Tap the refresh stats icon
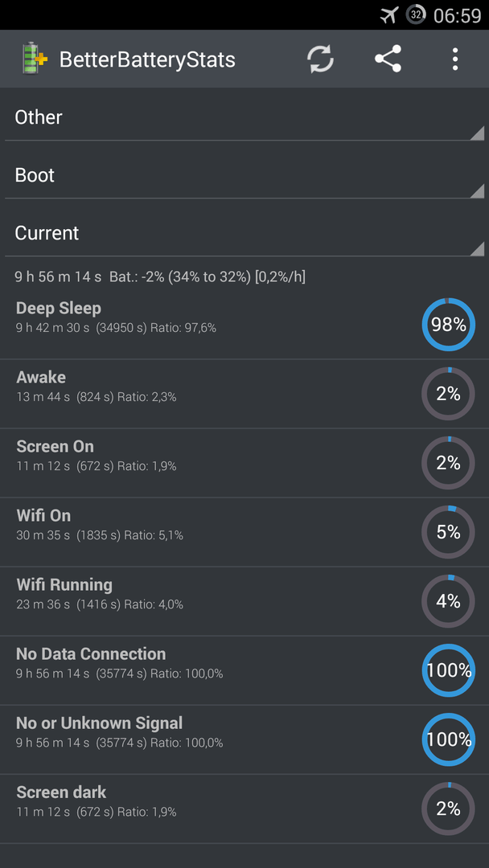 pyautogui.click(x=321, y=59)
